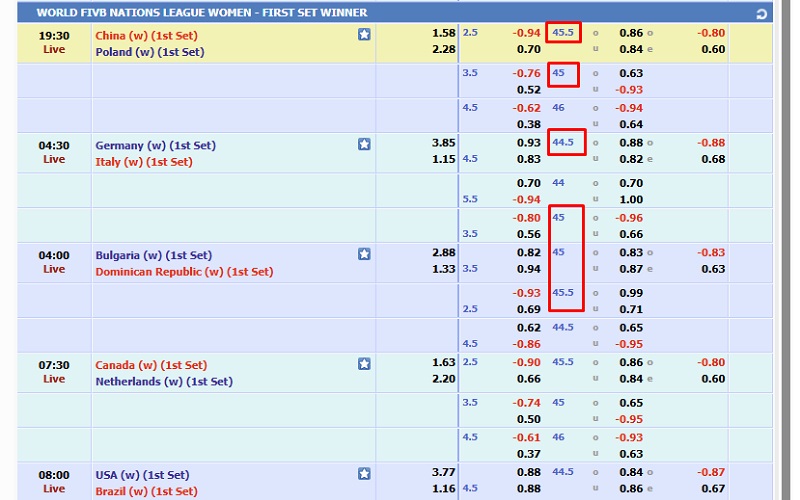Pick Canada (w) odds 1.63
This screenshot has width=800, height=500.
point(444,363)
